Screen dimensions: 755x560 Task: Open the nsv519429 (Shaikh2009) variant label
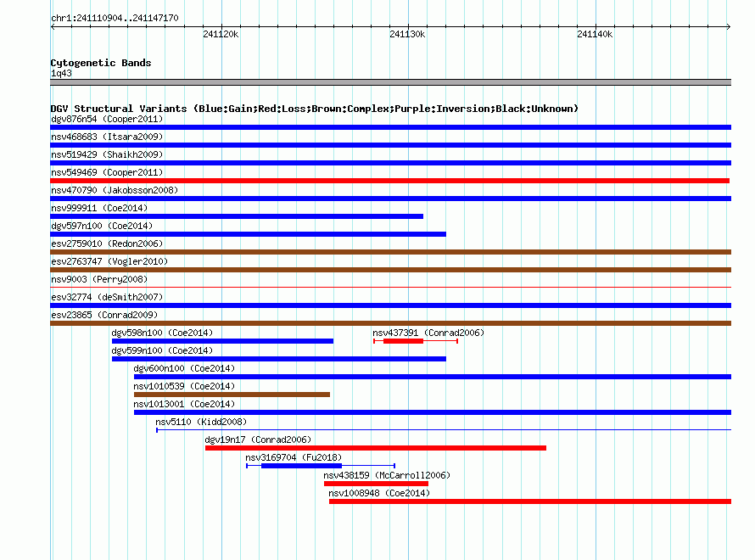[x=107, y=154]
